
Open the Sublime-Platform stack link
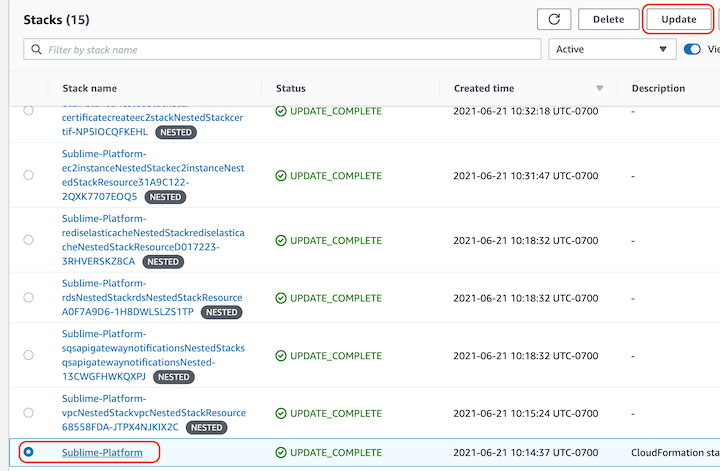pos(102,453)
